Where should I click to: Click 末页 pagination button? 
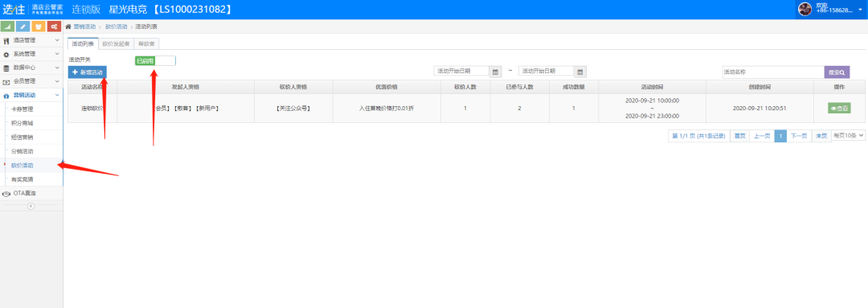[821, 136]
